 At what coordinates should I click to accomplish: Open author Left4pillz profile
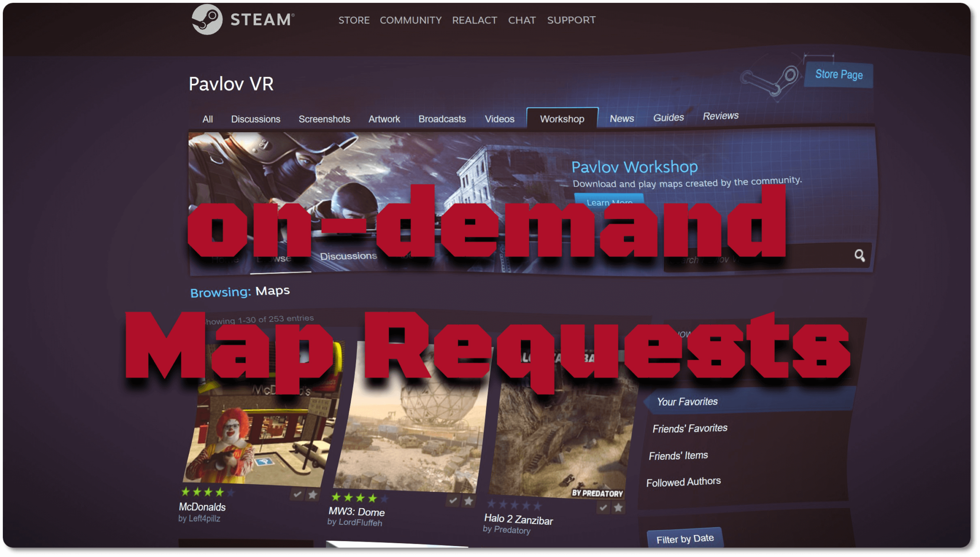pos(199,519)
